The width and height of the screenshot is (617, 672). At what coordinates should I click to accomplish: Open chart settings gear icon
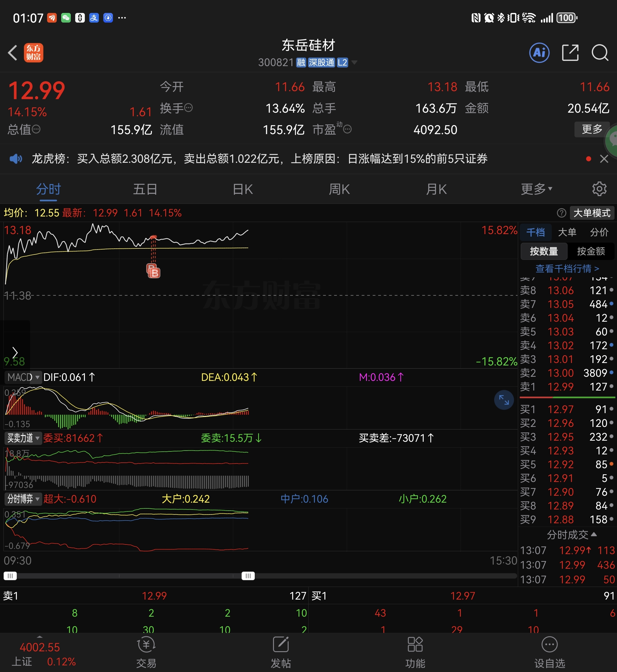(x=599, y=189)
